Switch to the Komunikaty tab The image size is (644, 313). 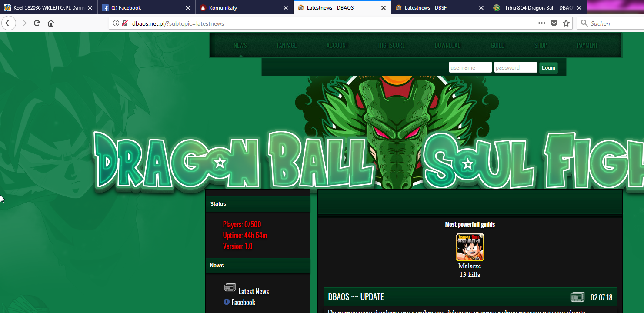pyautogui.click(x=244, y=8)
